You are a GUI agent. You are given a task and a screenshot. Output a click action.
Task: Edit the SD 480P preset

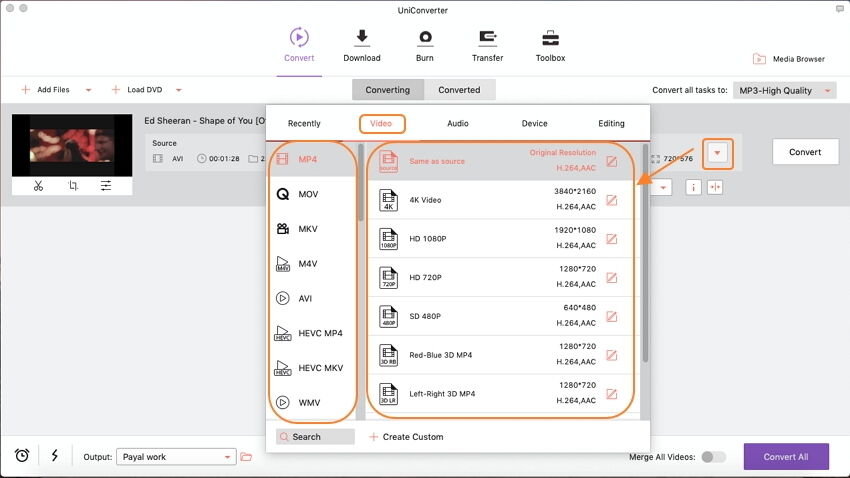coord(611,316)
